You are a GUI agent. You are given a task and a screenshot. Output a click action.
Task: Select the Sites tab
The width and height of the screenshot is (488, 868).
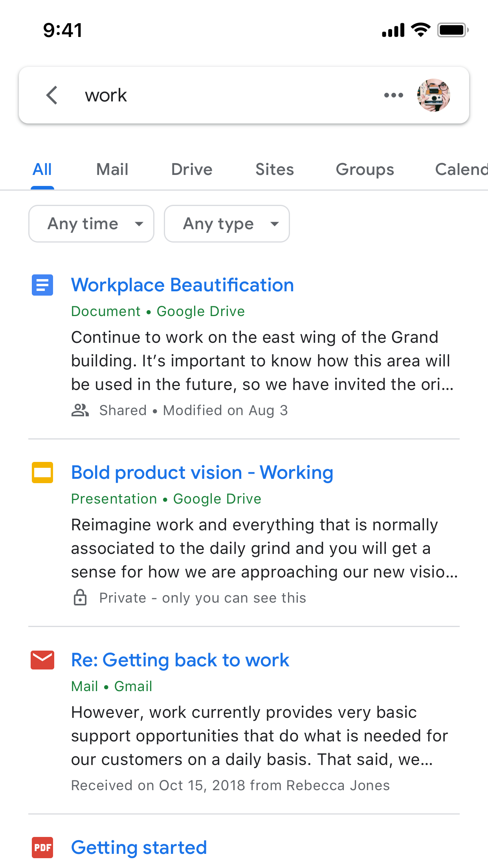tap(275, 169)
